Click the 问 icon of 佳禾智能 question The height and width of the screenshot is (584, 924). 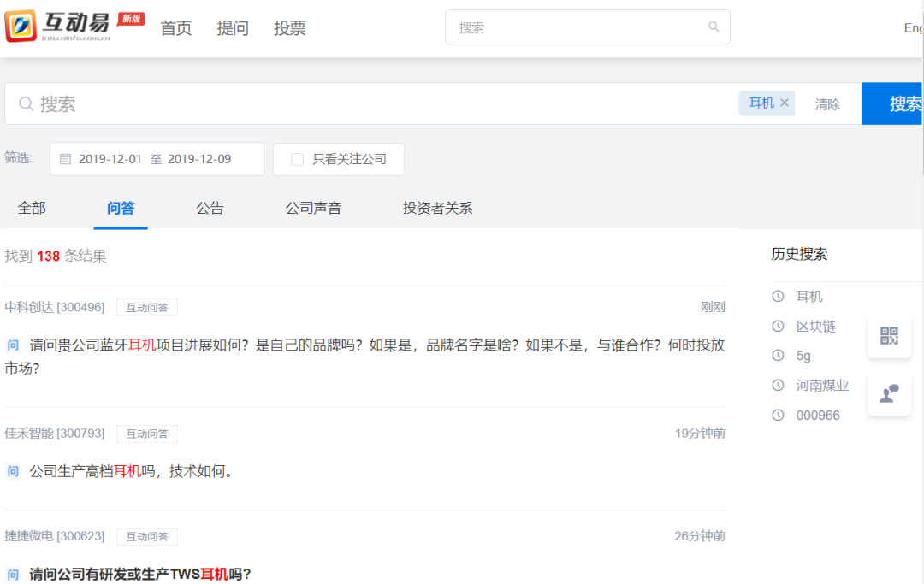(x=13, y=471)
